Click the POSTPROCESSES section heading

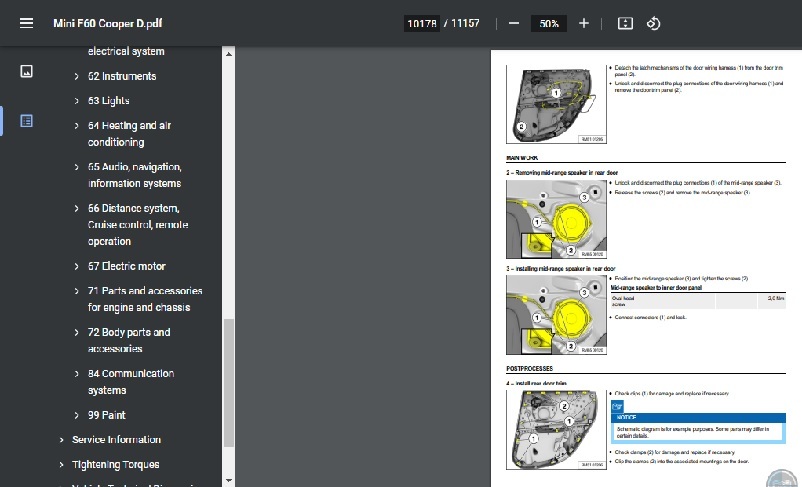pos(529,368)
